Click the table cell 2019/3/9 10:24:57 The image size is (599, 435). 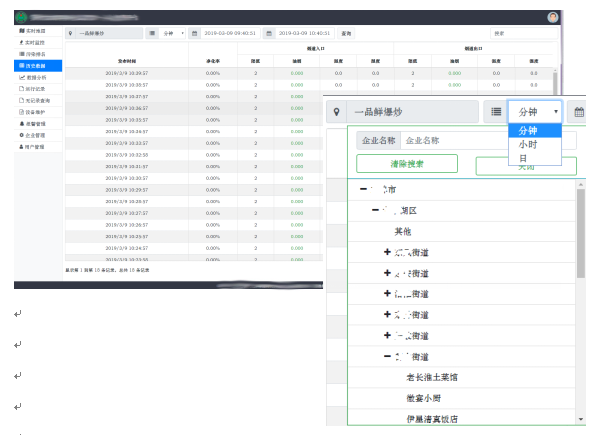click(x=127, y=248)
